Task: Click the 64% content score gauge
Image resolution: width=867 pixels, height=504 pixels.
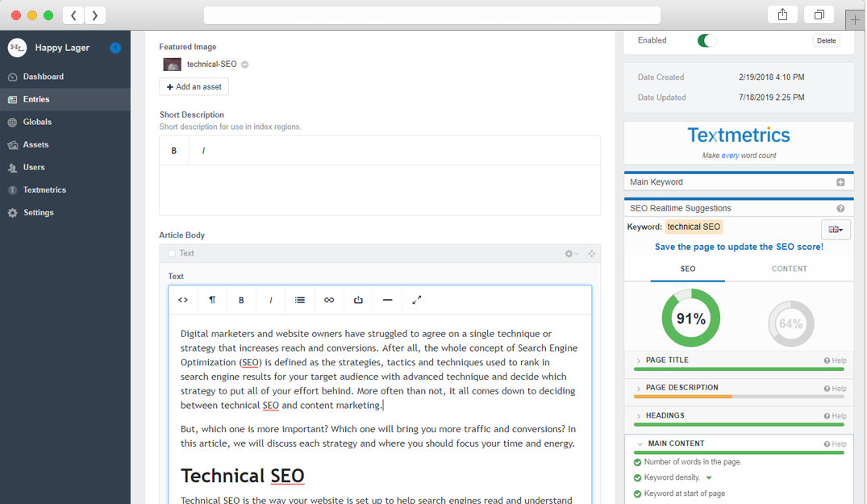Action: tap(790, 324)
